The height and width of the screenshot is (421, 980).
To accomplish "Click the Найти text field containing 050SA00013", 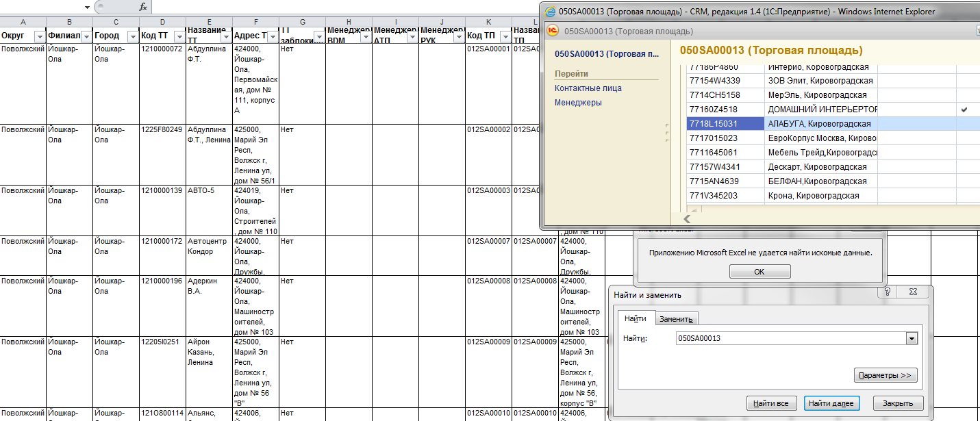I will (790, 338).
